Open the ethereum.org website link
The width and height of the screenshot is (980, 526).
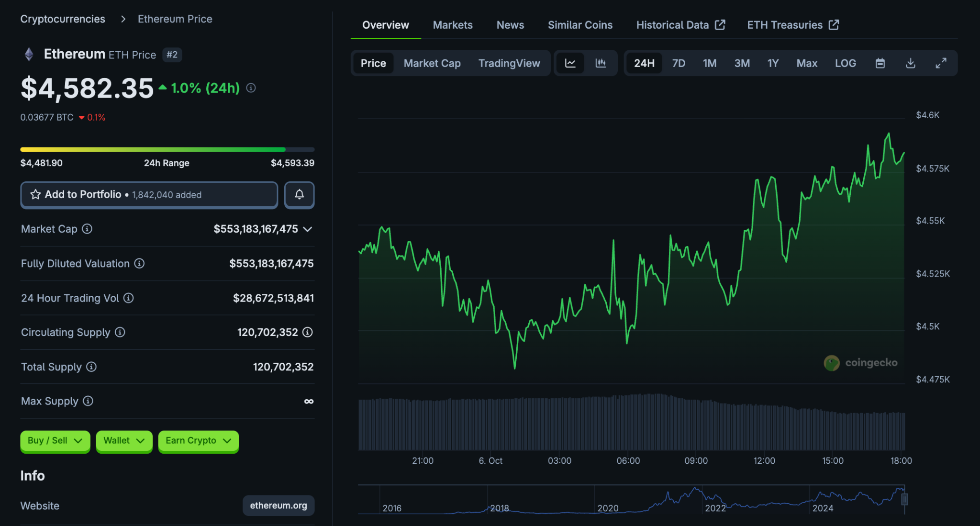(x=278, y=505)
